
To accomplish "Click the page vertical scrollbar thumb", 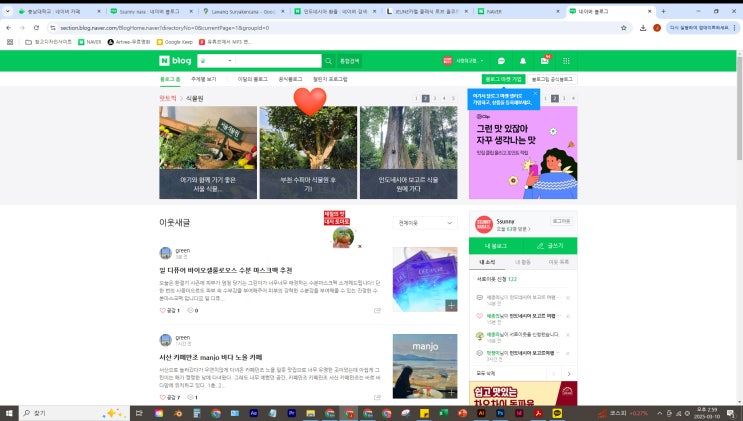I will (739, 108).
